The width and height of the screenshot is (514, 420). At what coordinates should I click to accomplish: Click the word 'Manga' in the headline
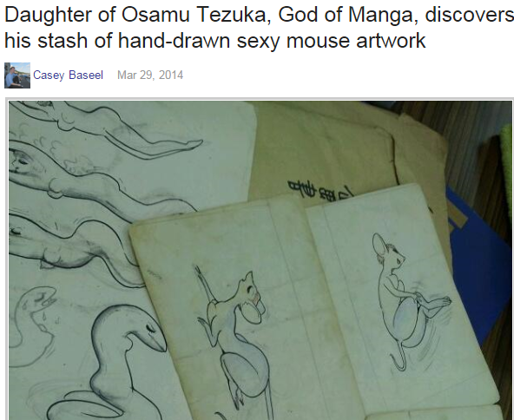point(380,15)
